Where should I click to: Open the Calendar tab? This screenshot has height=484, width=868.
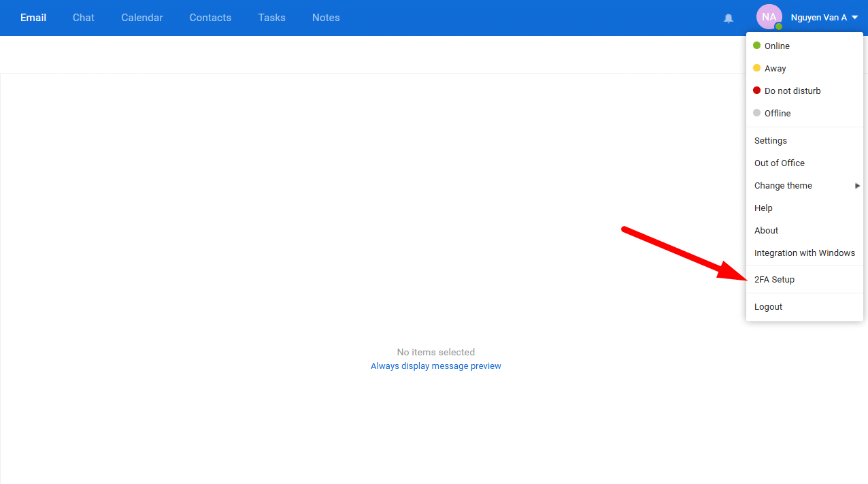point(142,18)
